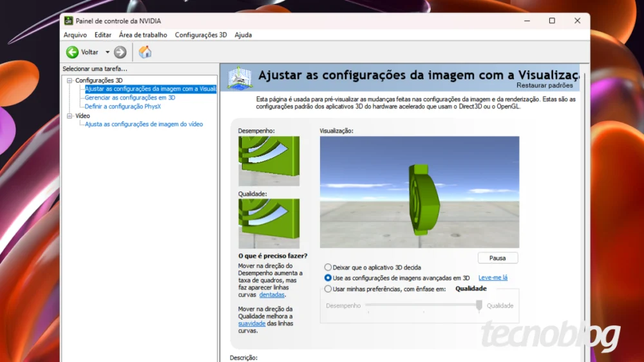Click the Voltar text button
The height and width of the screenshot is (362, 644).
point(90,52)
